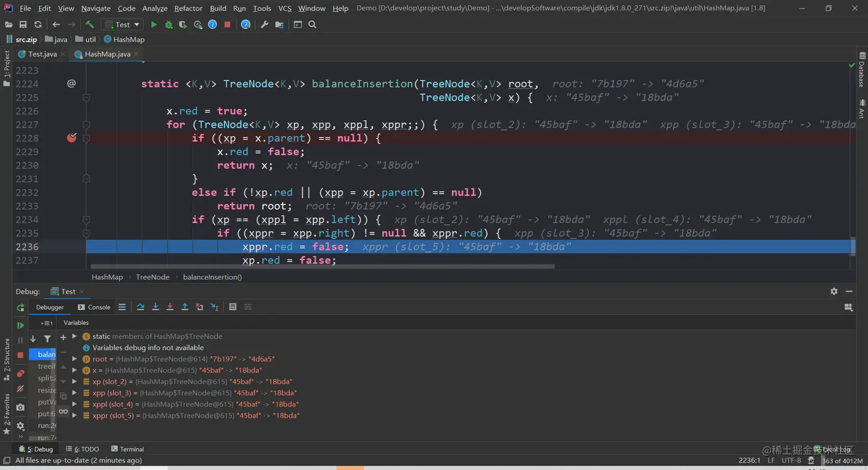868x470 pixels.
Task: Toggle the Database tool window
Action: coord(862,70)
